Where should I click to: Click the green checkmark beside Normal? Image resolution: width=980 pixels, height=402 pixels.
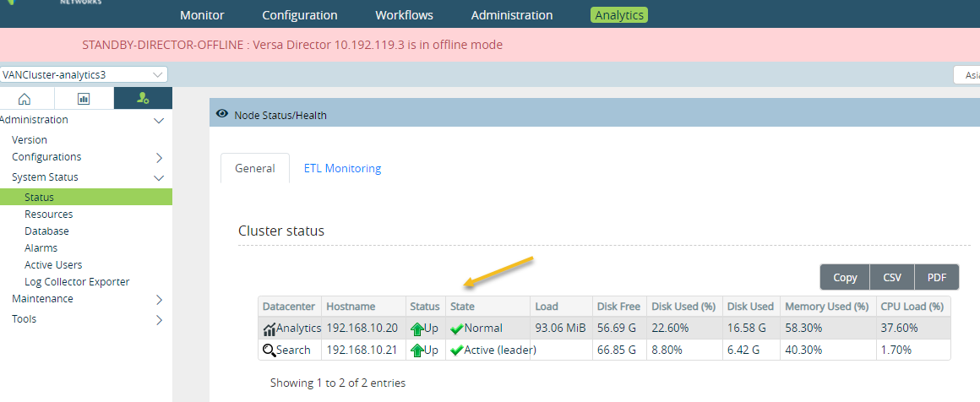[457, 329]
